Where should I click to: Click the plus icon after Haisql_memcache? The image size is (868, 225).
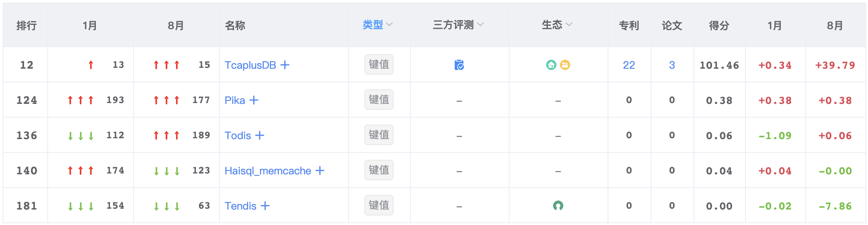320,170
